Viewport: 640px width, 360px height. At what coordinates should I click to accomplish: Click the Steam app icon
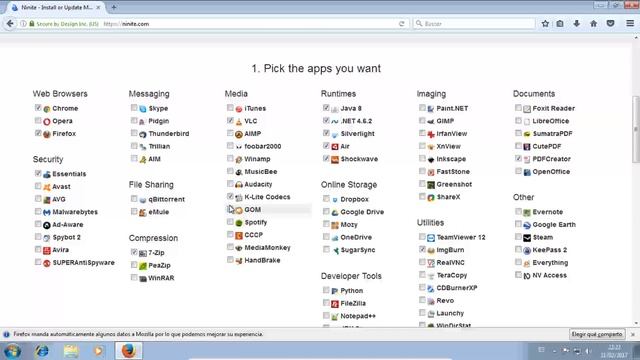[527, 238]
